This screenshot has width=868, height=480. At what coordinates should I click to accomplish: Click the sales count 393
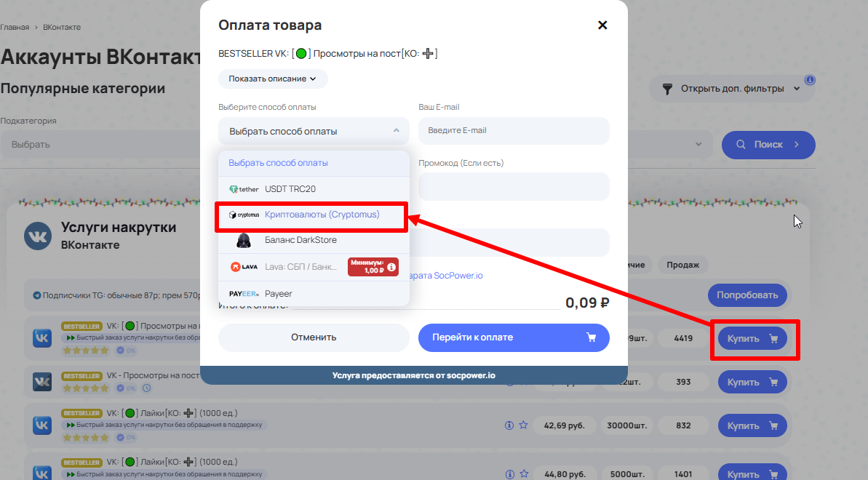[x=683, y=382]
